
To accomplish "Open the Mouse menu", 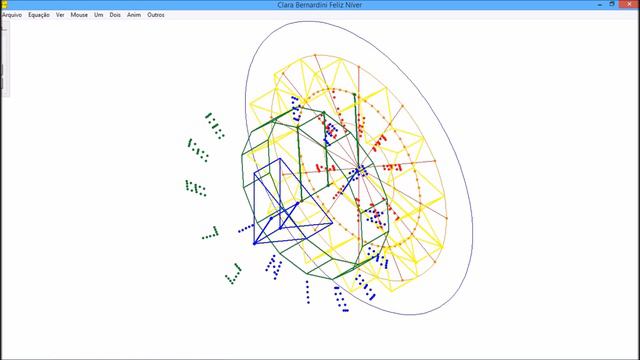I will tap(79, 15).
